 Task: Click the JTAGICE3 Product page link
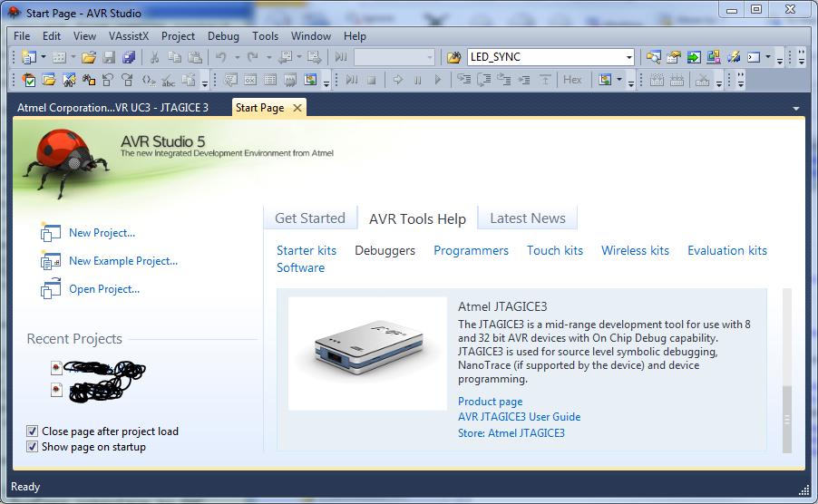coord(490,402)
